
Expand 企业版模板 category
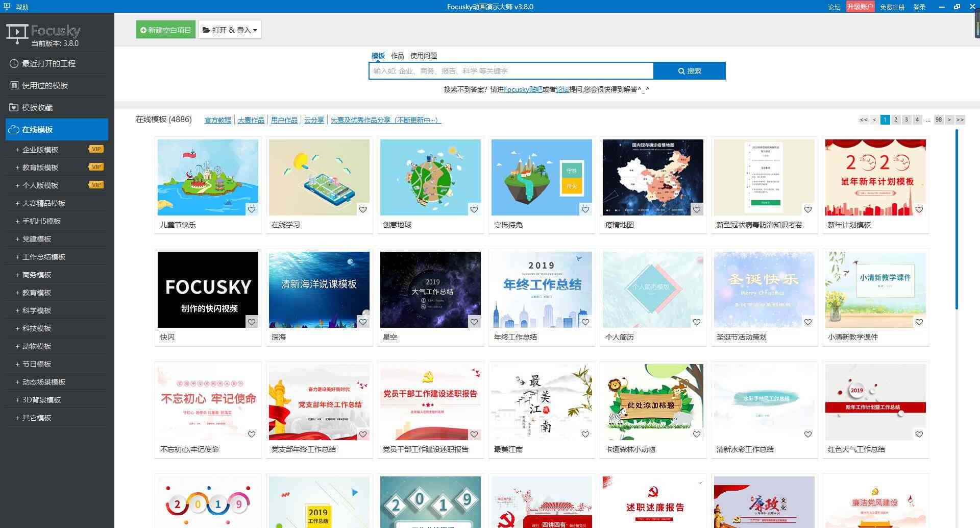(57, 149)
